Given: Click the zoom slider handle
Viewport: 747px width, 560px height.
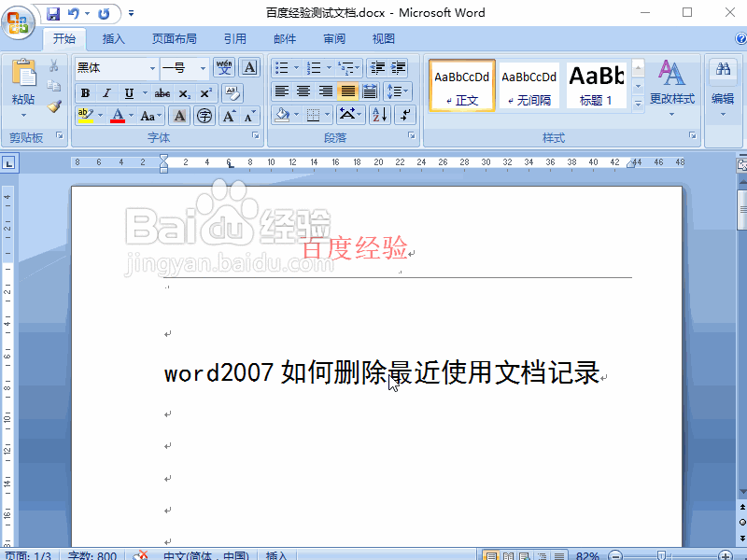Looking at the screenshot, I should click(x=661, y=555).
